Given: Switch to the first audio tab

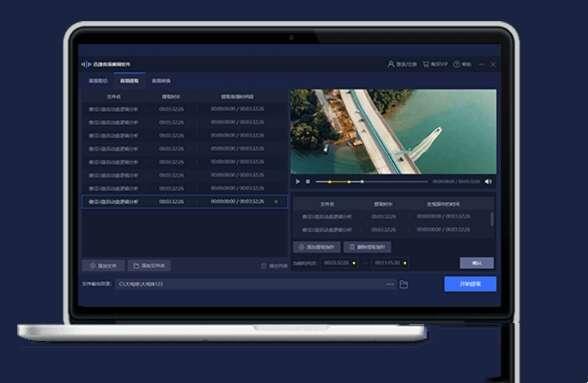Looking at the screenshot, I should 98,81.
